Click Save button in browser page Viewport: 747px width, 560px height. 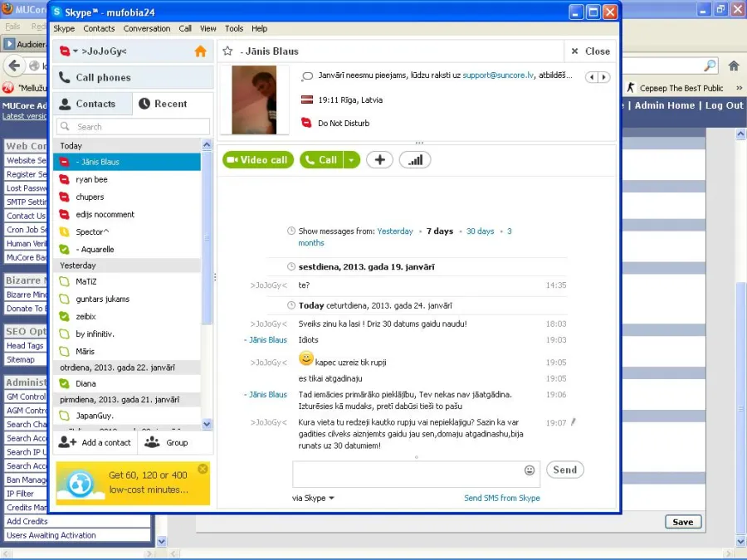click(x=683, y=522)
